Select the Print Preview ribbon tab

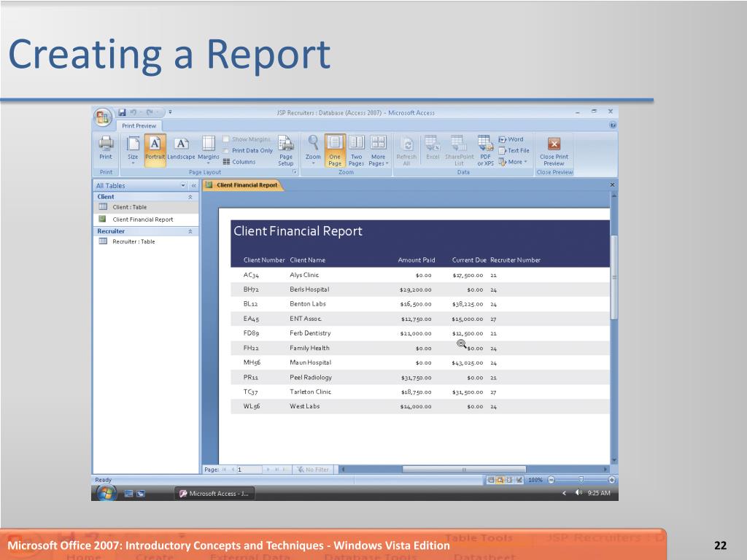(x=139, y=125)
